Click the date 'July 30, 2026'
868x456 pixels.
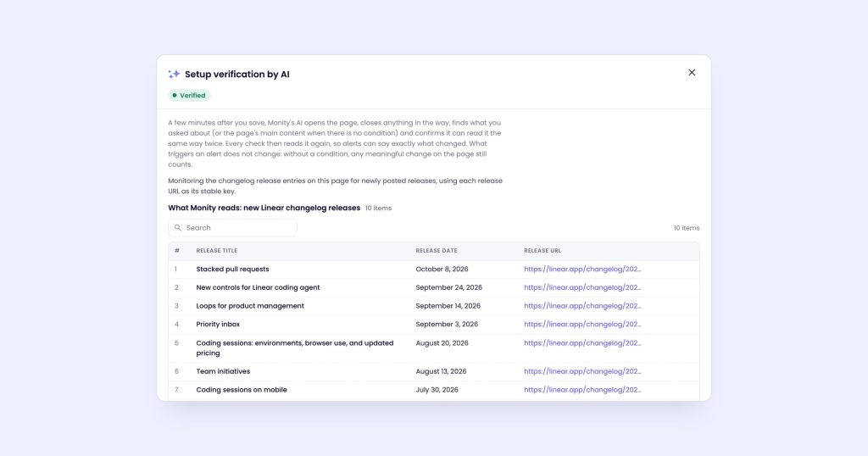click(437, 390)
